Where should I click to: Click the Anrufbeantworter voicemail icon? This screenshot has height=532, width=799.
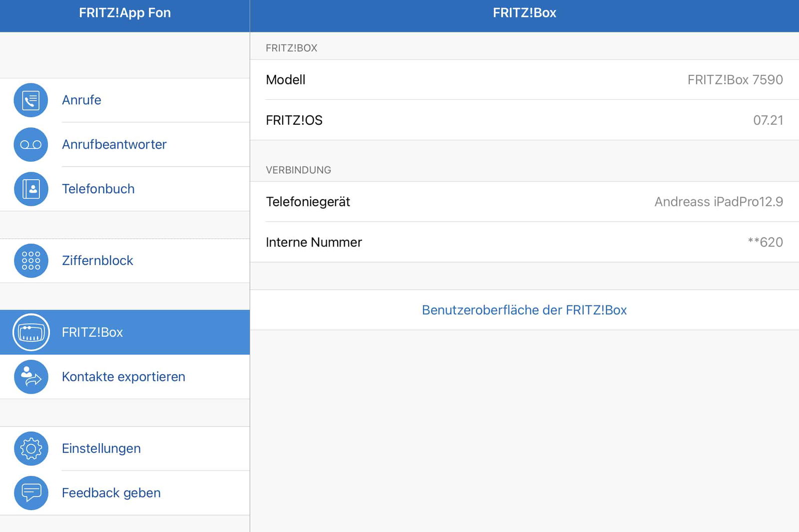(31, 145)
